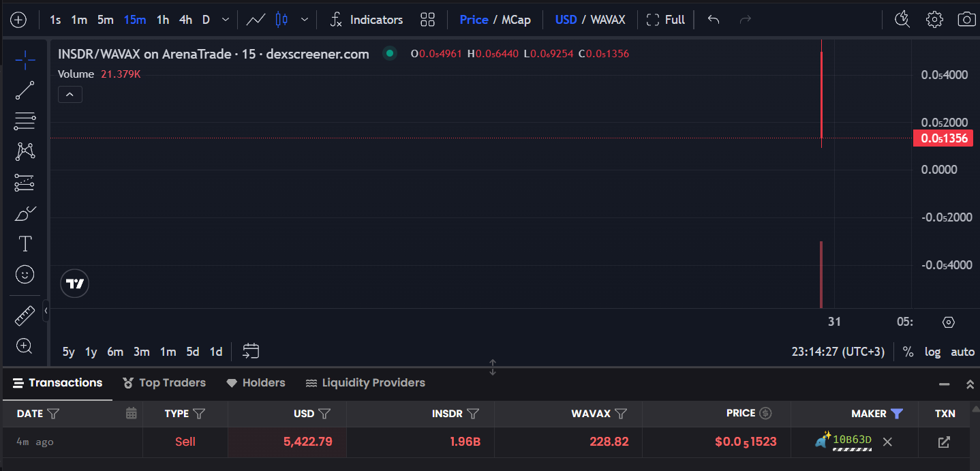Switch chart to MCap view

pyautogui.click(x=516, y=20)
